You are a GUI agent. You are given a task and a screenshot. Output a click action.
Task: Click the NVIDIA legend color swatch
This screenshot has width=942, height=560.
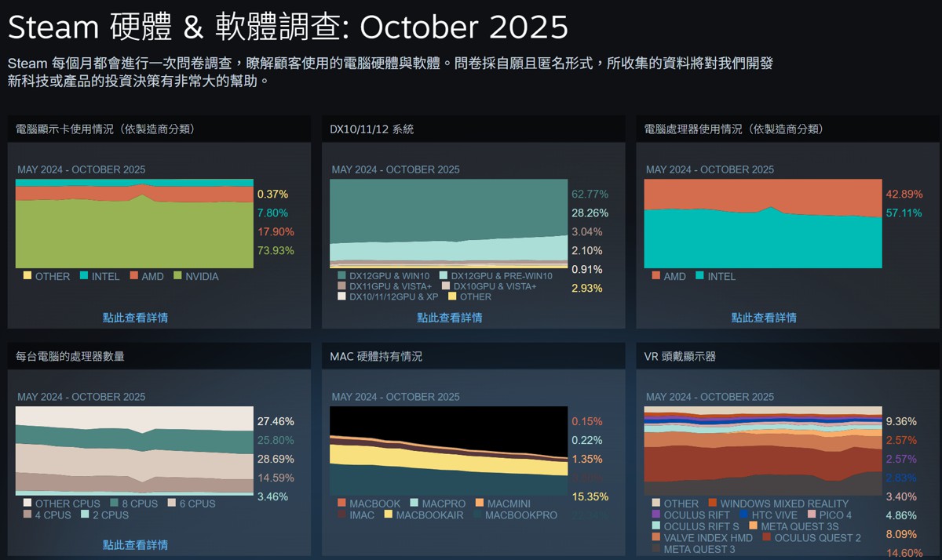pos(177,276)
